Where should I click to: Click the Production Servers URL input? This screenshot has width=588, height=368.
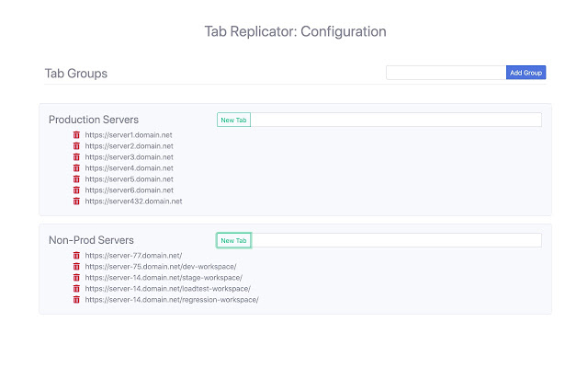tap(396, 120)
